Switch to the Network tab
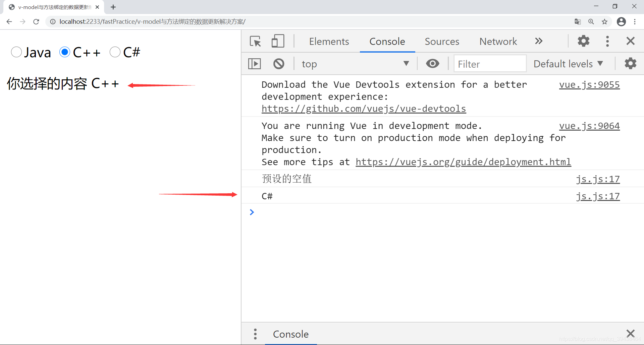The height and width of the screenshot is (345, 644). 498,41
